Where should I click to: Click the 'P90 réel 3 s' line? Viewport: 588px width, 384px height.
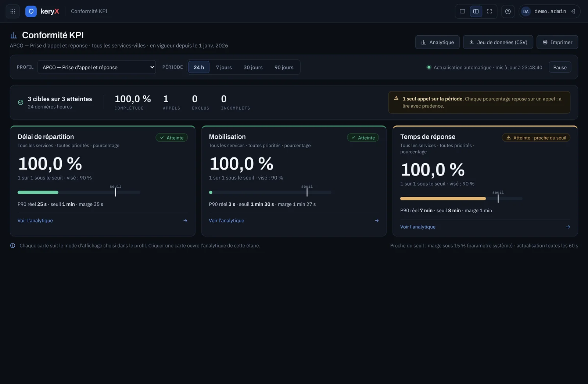click(262, 204)
